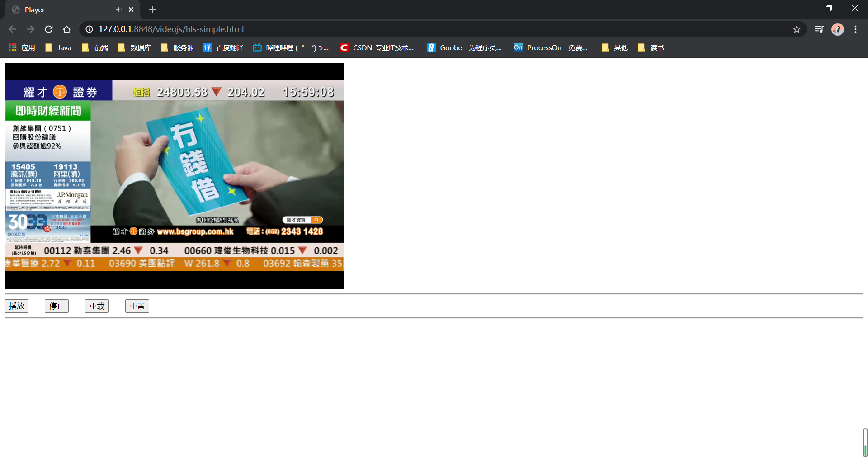This screenshot has height=471, width=868.
Task: Select the Player browser tab
Action: 72,9
